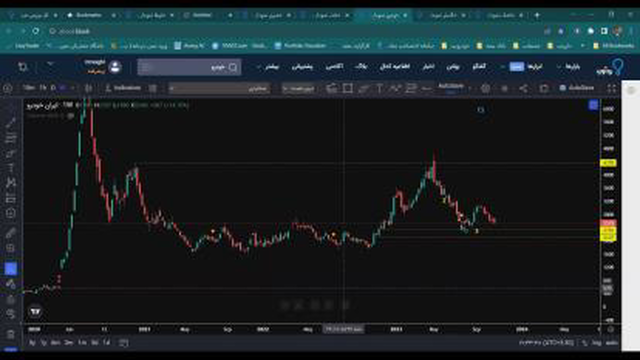Toggle percent scale button

pos(585,343)
